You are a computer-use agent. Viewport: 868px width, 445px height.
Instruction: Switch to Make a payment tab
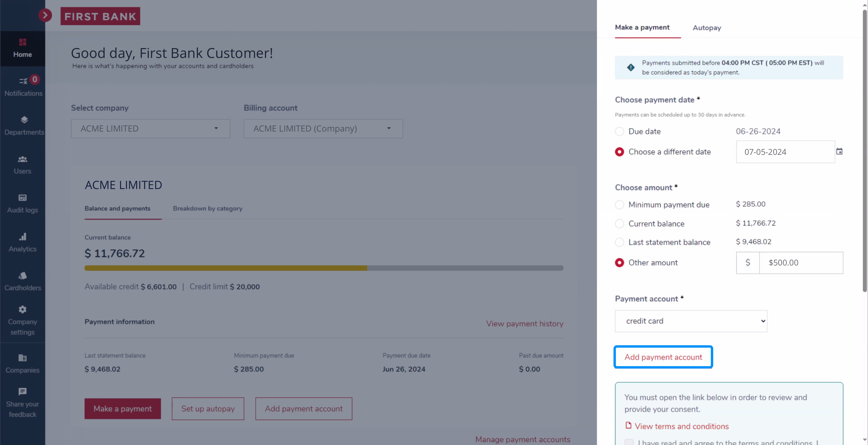(x=642, y=27)
